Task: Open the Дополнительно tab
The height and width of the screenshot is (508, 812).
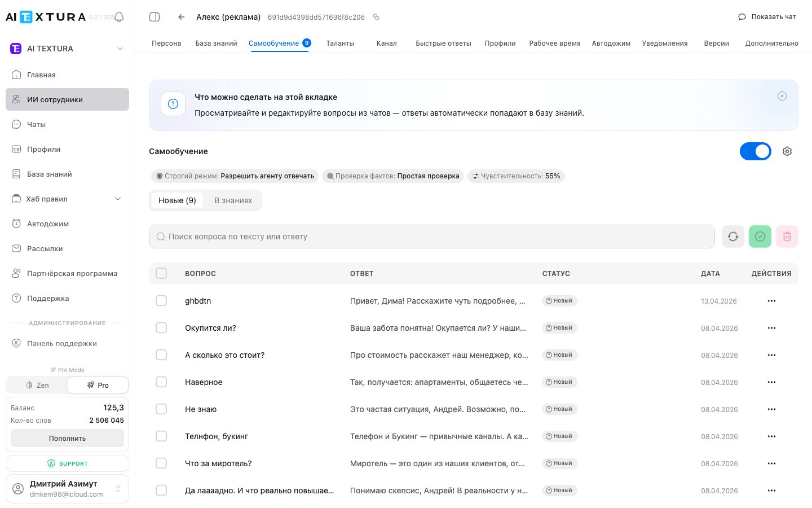Action: [771, 43]
